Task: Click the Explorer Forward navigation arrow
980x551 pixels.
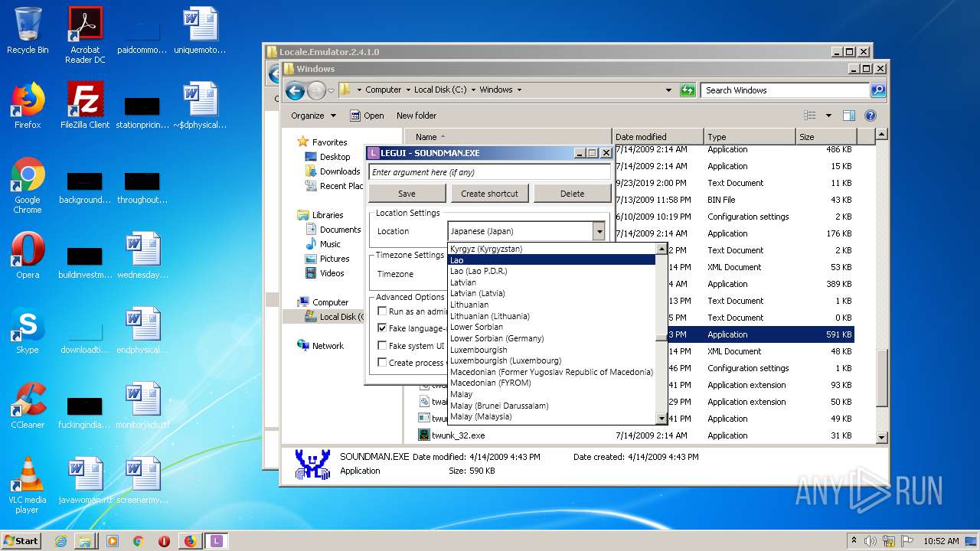Action: click(316, 91)
